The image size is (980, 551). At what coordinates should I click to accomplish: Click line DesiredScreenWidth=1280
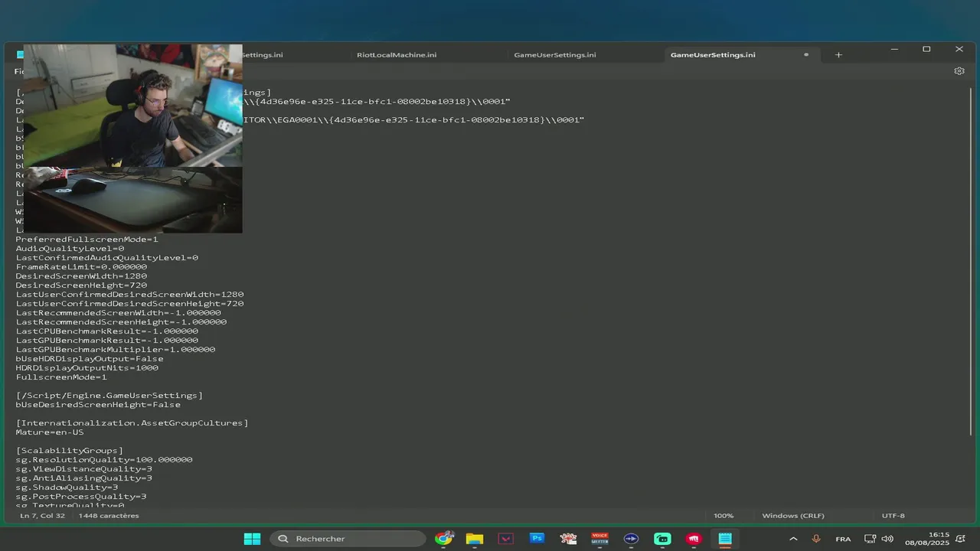[x=81, y=276]
